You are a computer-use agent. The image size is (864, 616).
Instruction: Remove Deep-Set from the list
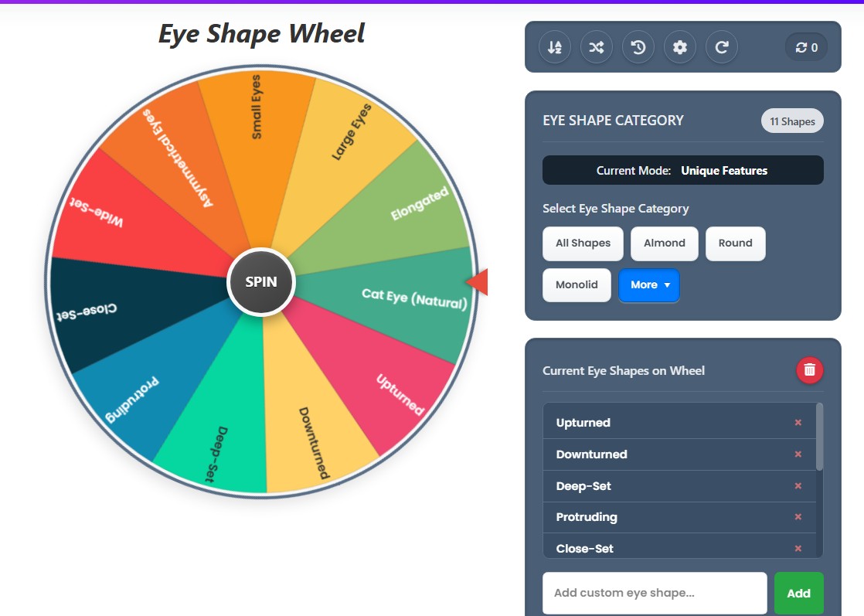point(798,486)
